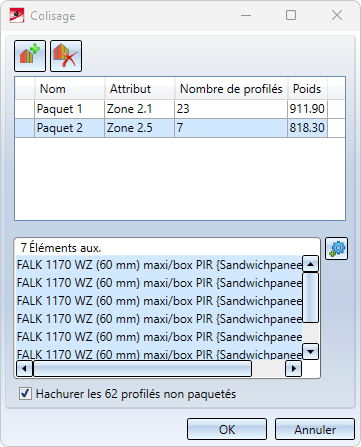The height and width of the screenshot is (447, 361).
Task: Click the list scroll down arrow
Action: (x=311, y=351)
